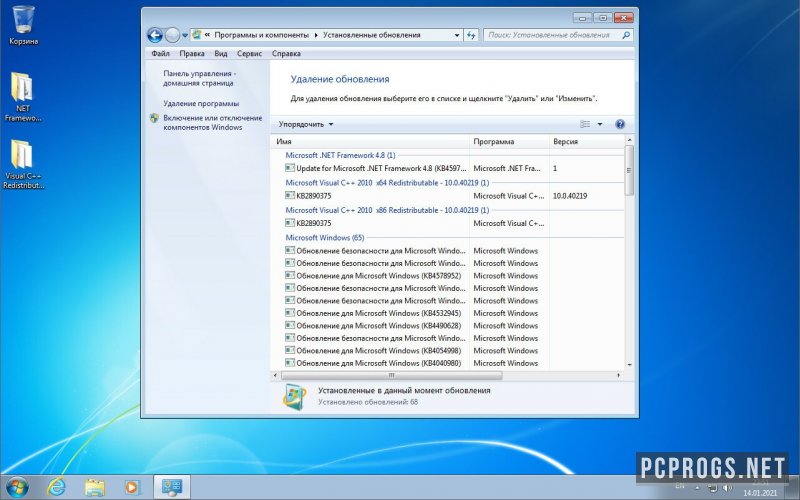
Task: Open the Windows Start button
Action: coord(17,486)
